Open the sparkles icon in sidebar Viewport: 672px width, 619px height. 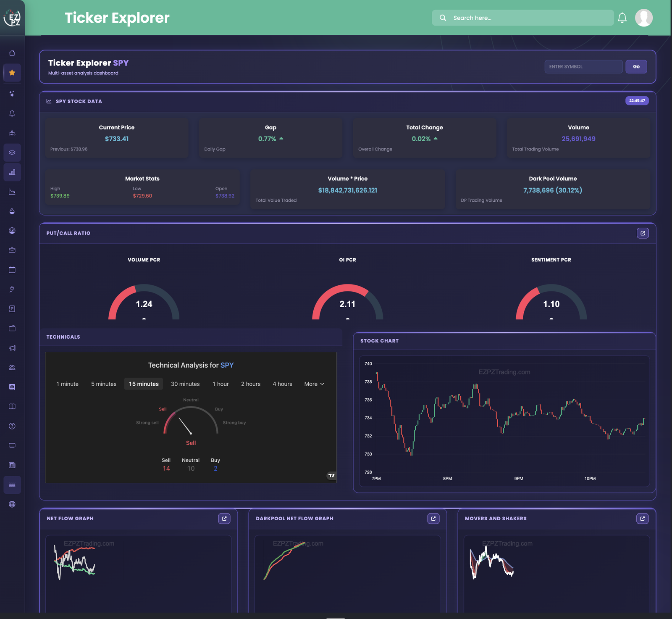pyautogui.click(x=12, y=94)
